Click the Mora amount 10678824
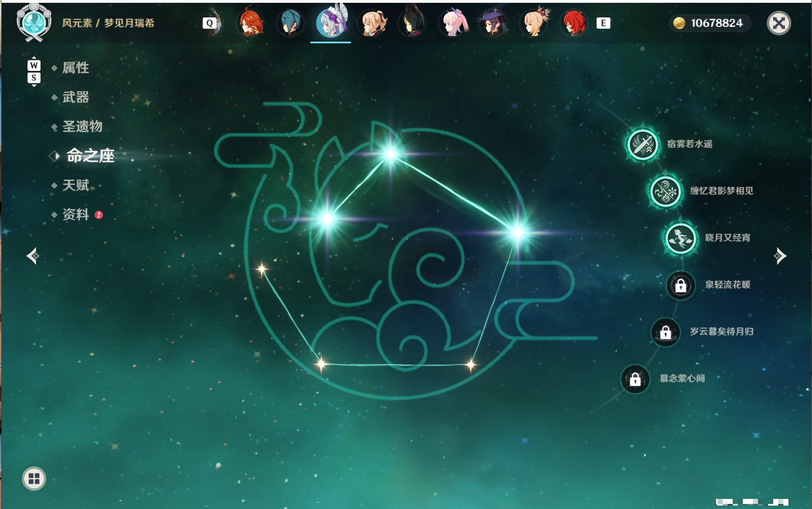Viewport: 812px width, 509px height. click(x=717, y=23)
